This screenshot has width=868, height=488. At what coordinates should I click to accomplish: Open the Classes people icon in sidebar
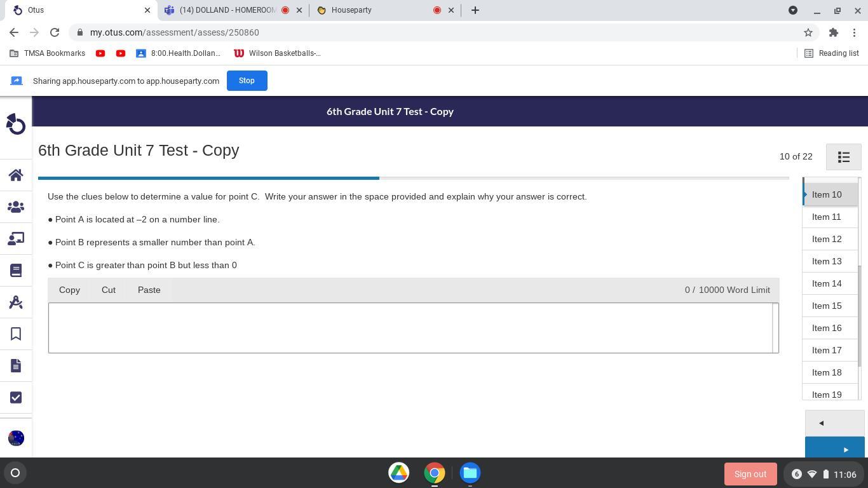coord(16,207)
